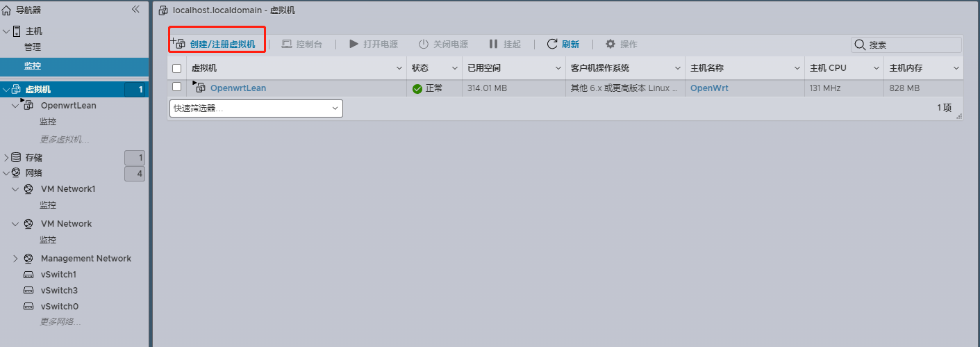Toggle the select-all checkbox in table header
The image size is (980, 347).
pos(177,68)
